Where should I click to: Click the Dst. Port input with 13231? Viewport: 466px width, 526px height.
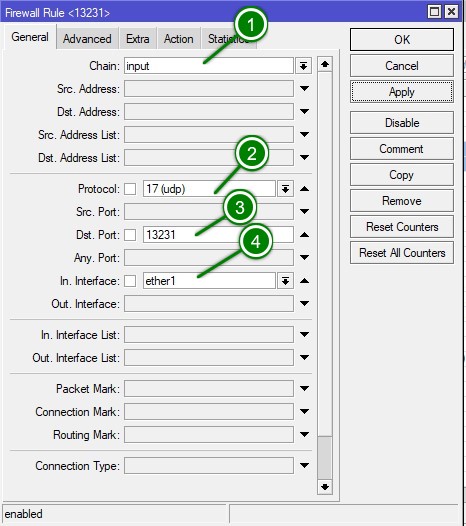218,235
